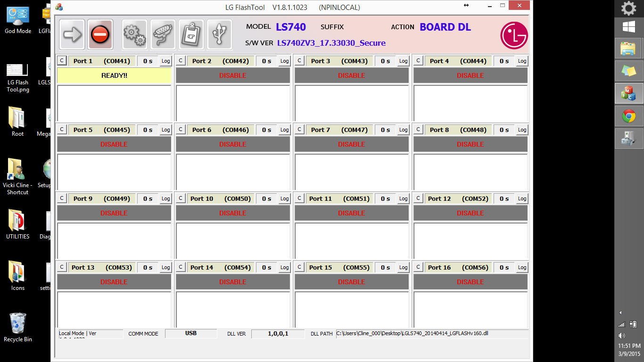
Task: Click the red Stop toolbar button
Action: click(100, 34)
